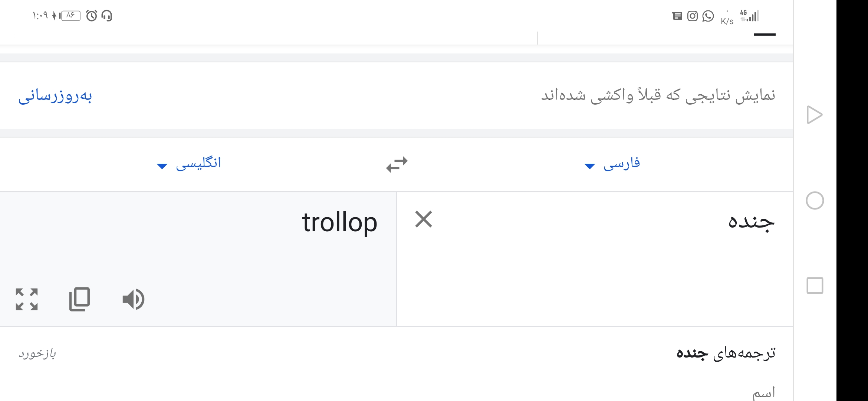Tap the WhatsApp notification icon in status bar
The height and width of the screenshot is (401, 868).
tap(708, 16)
